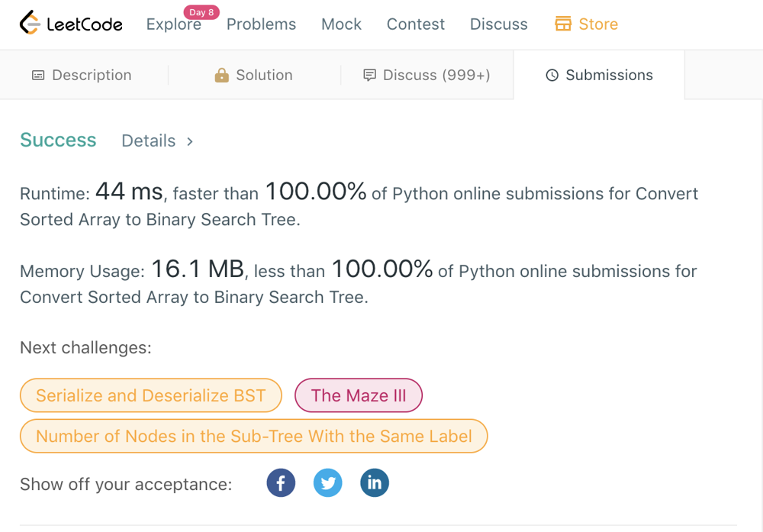Share acceptance on LinkedIn
This screenshot has width=763, height=532.
tap(375, 483)
